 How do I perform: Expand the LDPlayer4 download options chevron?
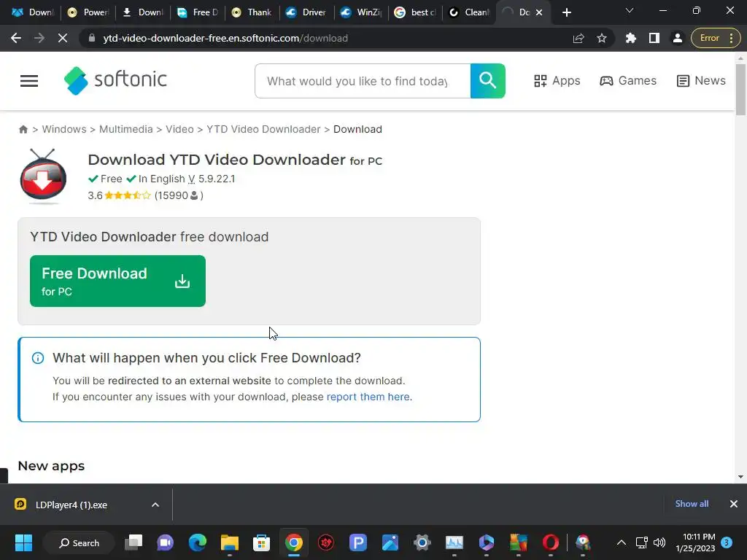click(155, 505)
